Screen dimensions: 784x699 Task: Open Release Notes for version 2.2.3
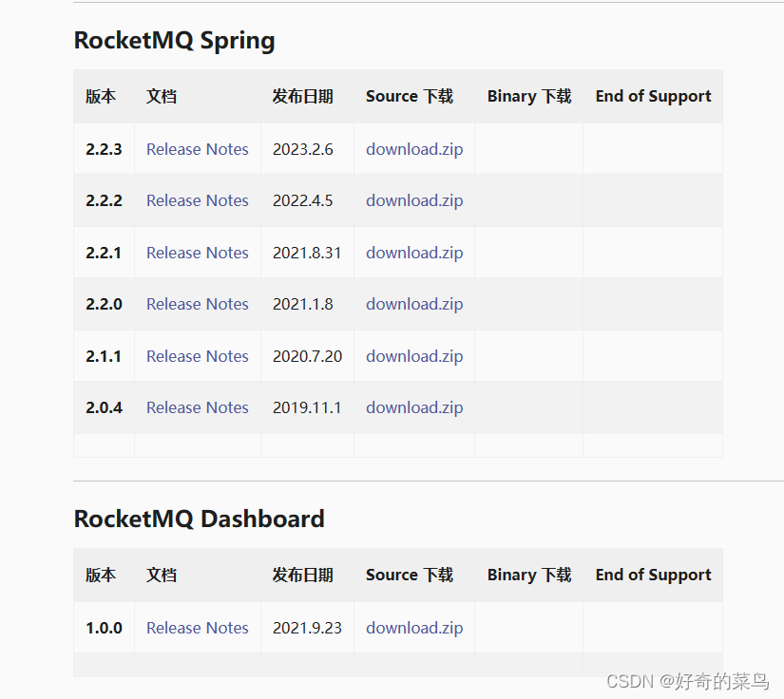tap(197, 149)
